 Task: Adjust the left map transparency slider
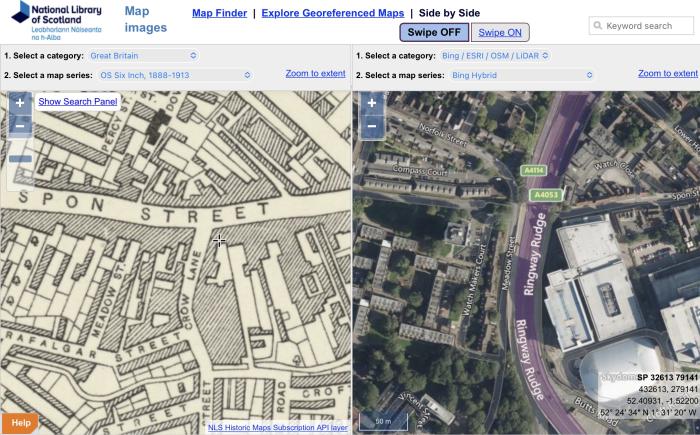(20, 159)
